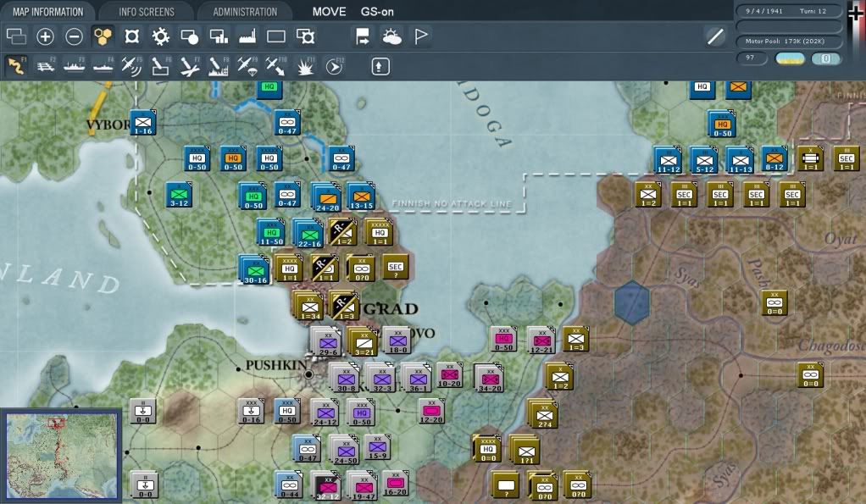The image size is (866, 504).
Task: Select the pink 12-21 unit
Action: tap(541, 340)
